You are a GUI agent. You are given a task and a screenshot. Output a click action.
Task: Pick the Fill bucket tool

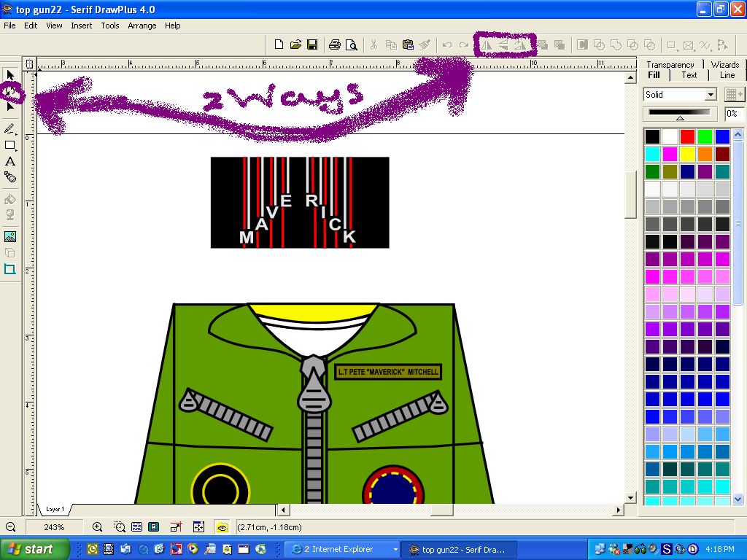tap(9, 198)
